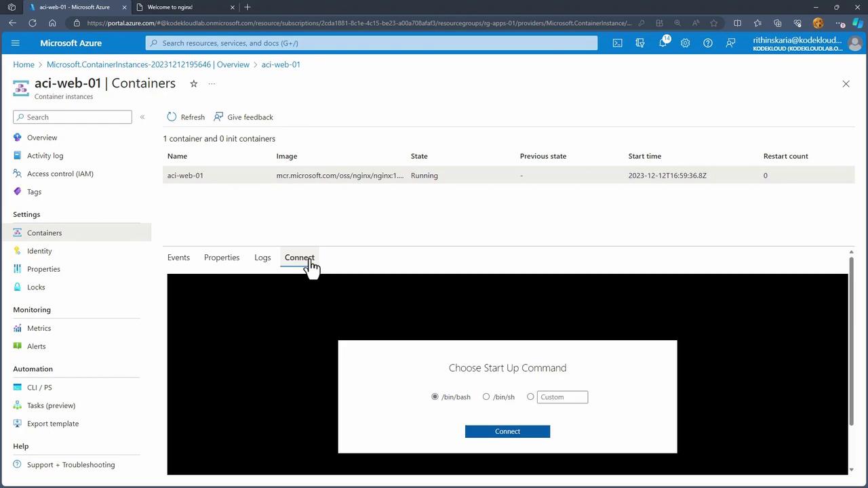The width and height of the screenshot is (868, 488).
Task: Open Containers in the left menu
Action: point(44,232)
